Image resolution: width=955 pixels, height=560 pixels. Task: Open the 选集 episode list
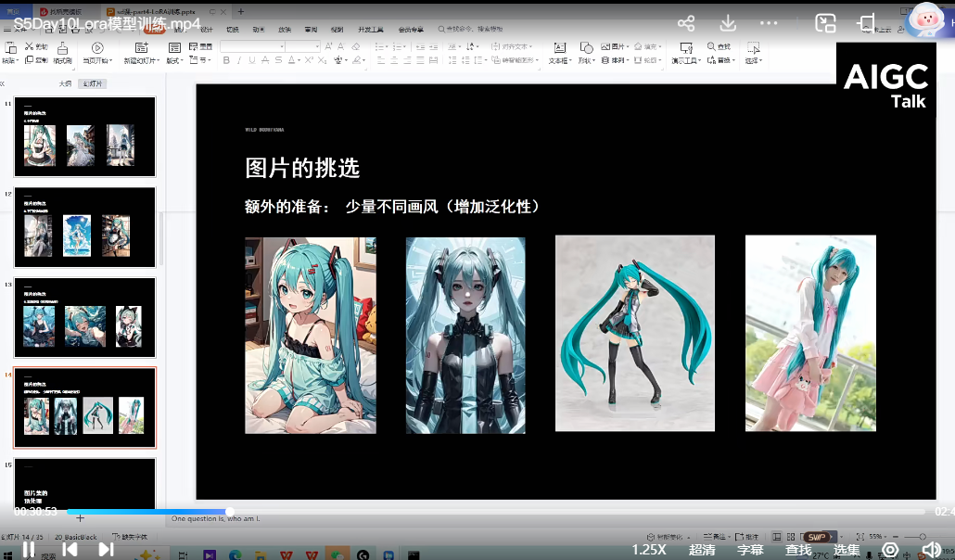point(846,550)
